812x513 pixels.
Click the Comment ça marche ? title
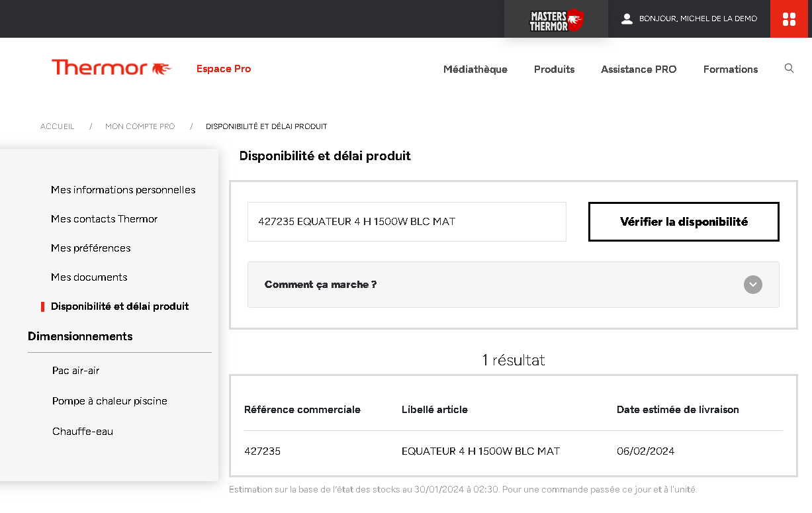(321, 285)
